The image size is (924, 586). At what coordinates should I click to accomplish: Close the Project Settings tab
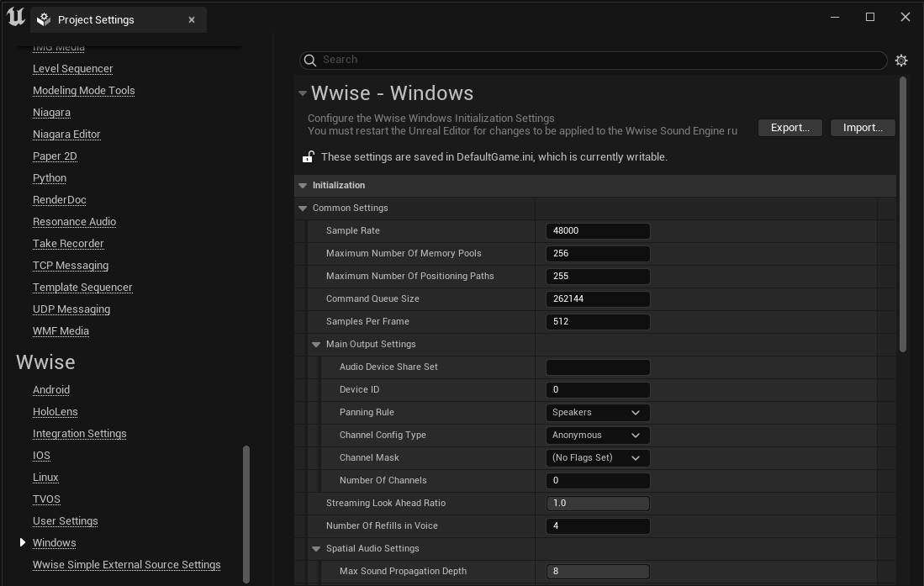click(192, 19)
